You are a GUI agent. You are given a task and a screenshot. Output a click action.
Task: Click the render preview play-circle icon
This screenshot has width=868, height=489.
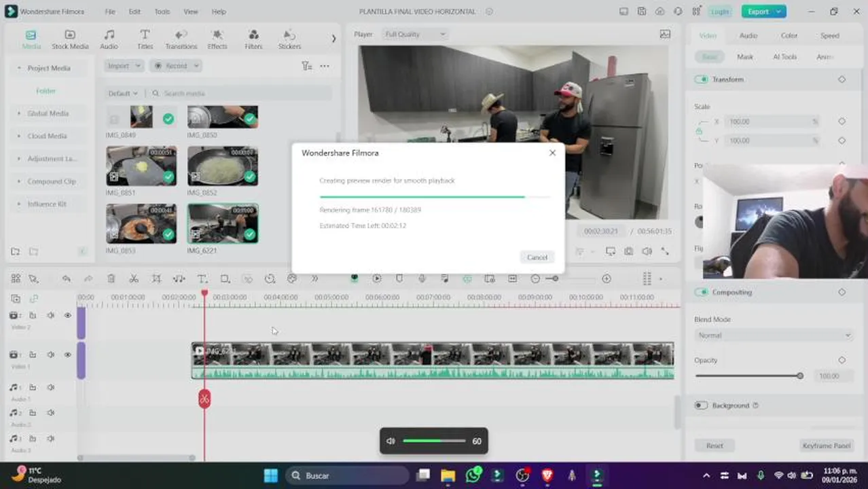point(376,278)
